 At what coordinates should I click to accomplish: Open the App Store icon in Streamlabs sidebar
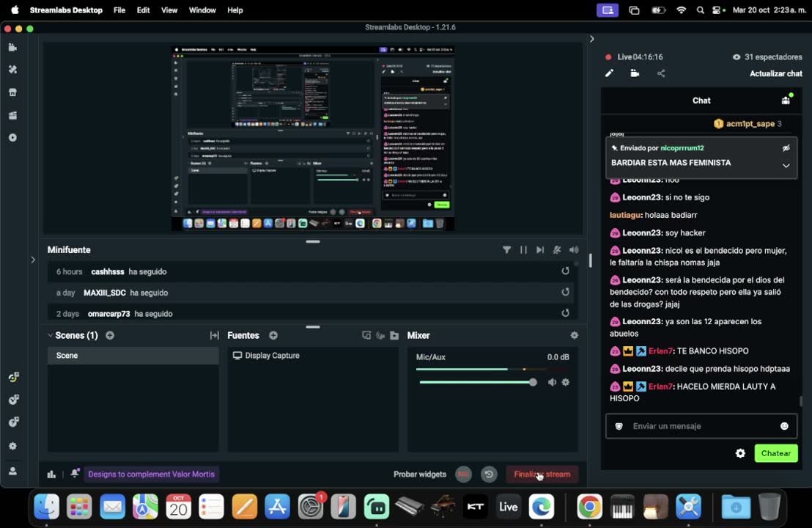13,92
